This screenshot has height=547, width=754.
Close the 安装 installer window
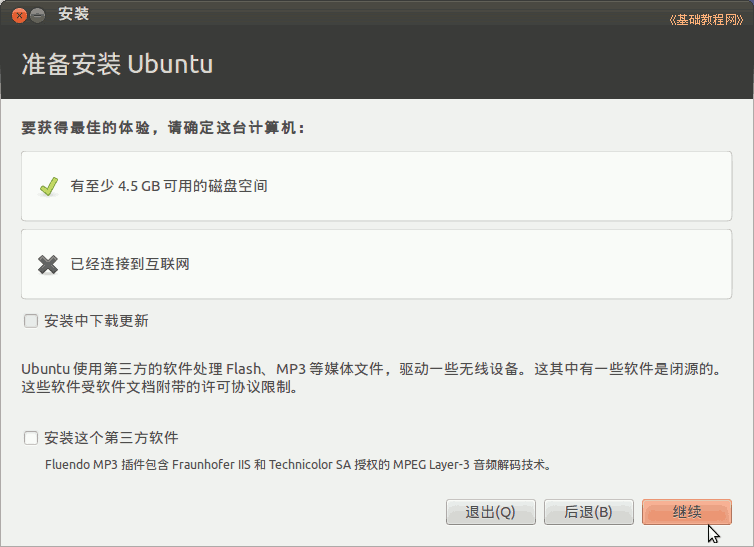19,15
